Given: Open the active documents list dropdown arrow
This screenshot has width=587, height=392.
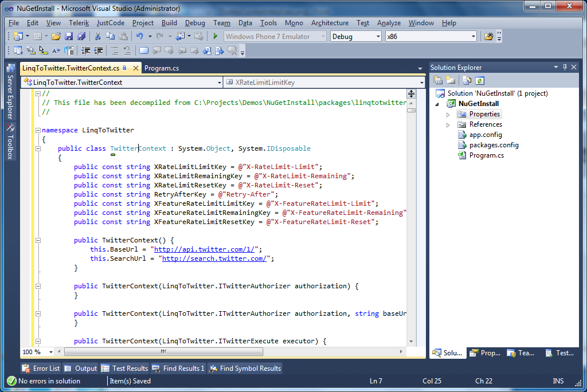Looking at the screenshot, I should point(420,69).
